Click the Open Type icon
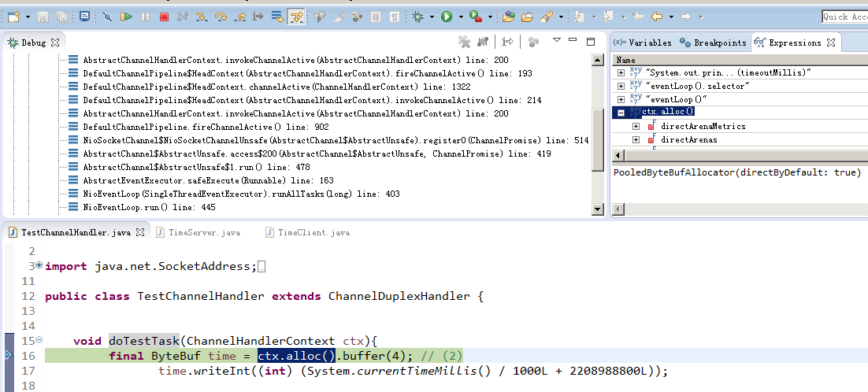 coord(509,17)
